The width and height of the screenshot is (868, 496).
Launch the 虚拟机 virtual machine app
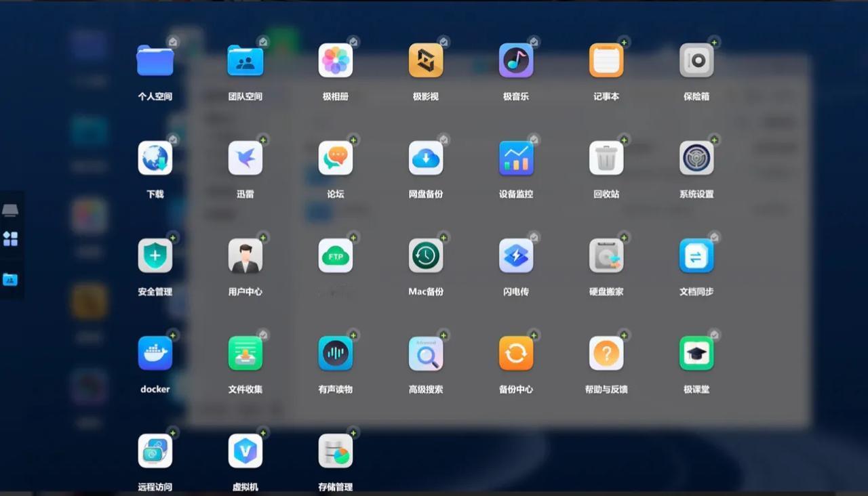(245, 451)
